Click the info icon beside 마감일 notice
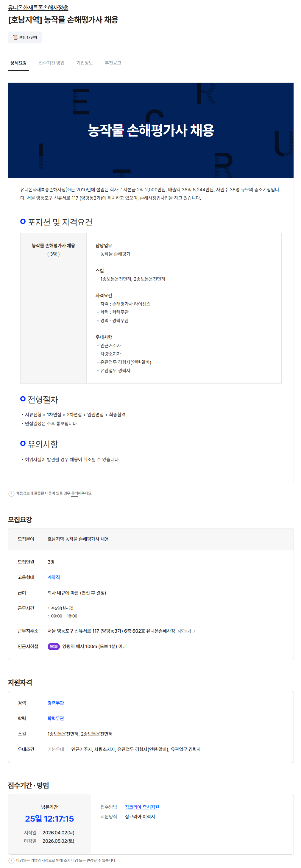The height and width of the screenshot is (868, 301). point(11,860)
